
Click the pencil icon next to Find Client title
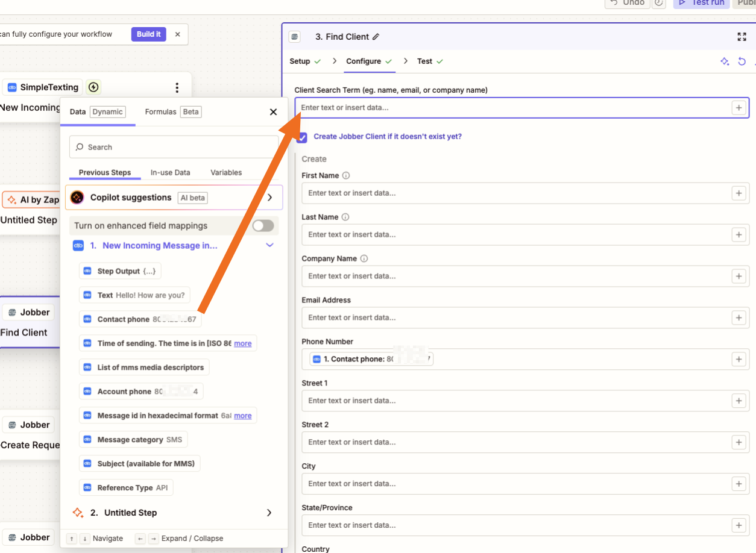(376, 37)
